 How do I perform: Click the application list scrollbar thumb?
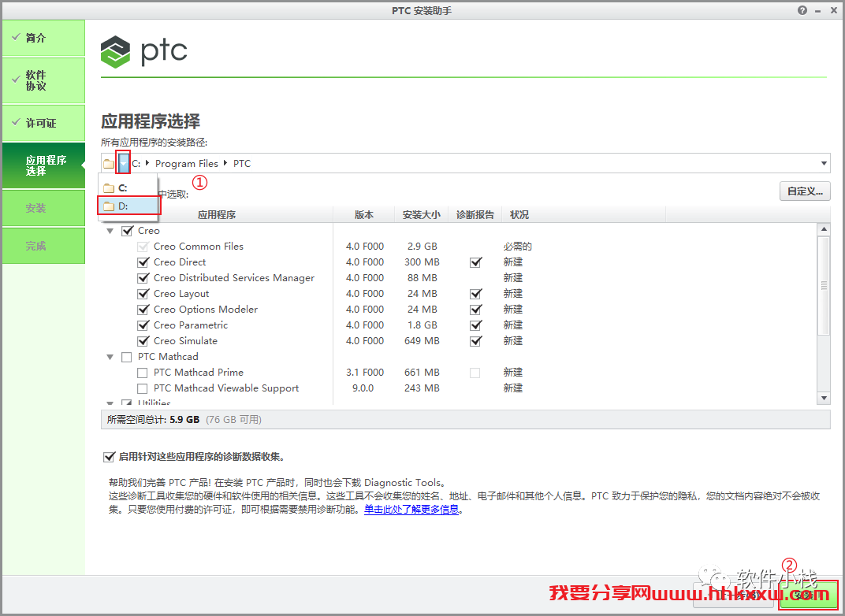point(824,285)
